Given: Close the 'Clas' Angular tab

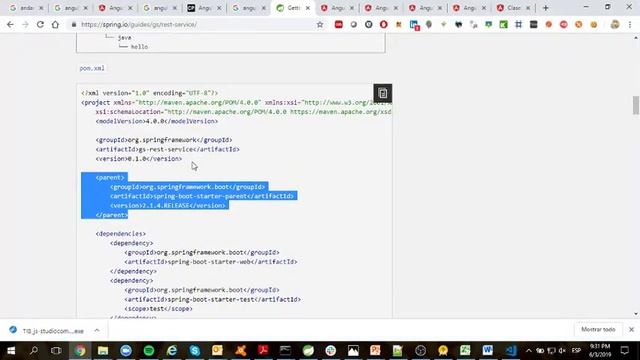Looking at the screenshot, I should click(528, 8).
